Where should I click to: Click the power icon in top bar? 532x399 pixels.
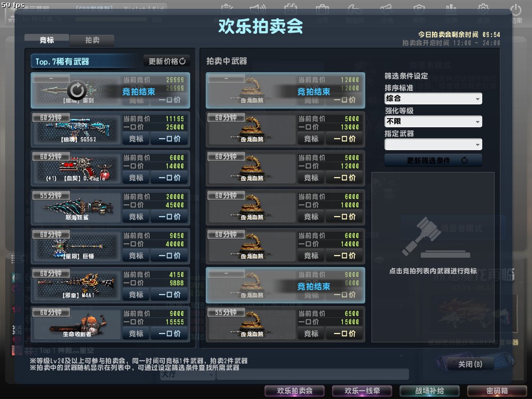click(x=515, y=9)
